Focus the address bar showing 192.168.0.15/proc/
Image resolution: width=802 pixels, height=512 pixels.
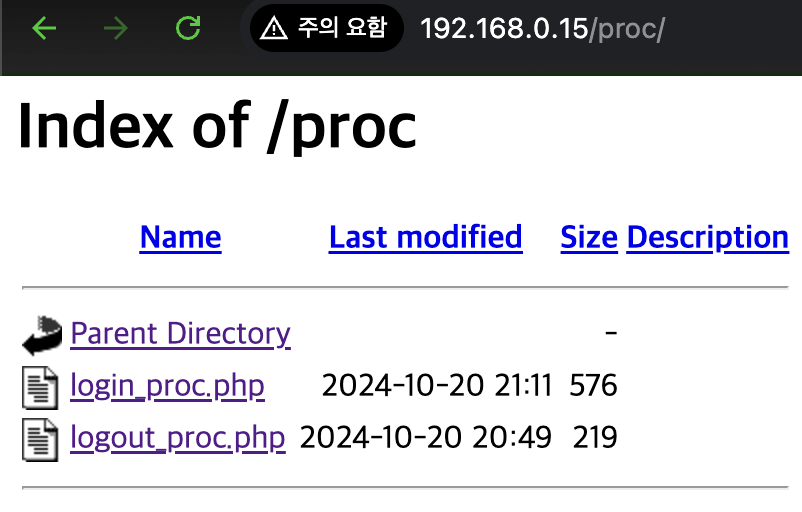[542, 28]
